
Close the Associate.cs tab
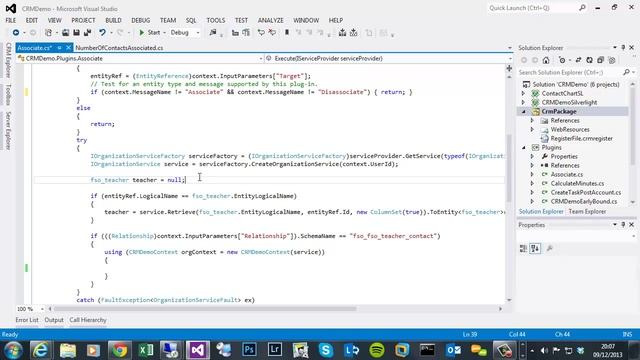click(69, 48)
